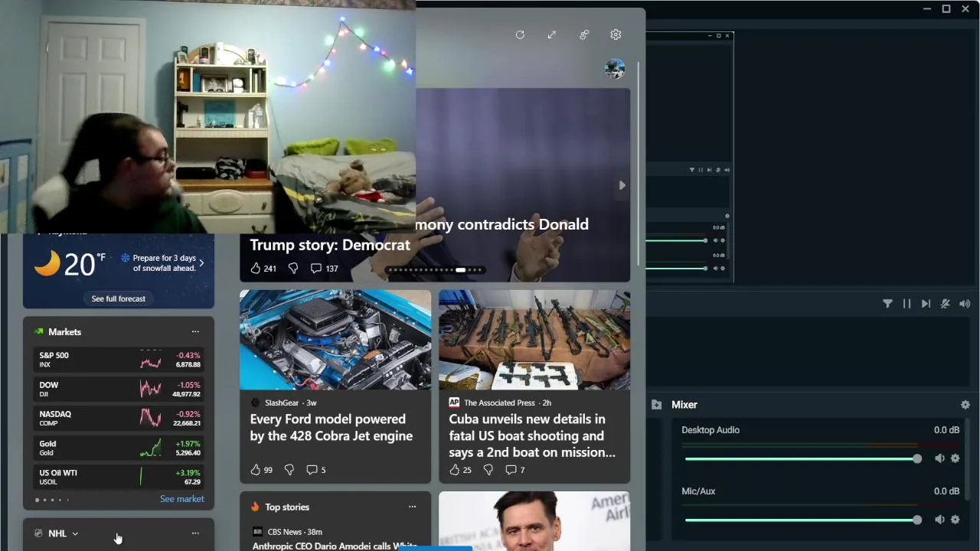Open widgets settings gear
This screenshot has width=980, height=551.
[x=616, y=34]
